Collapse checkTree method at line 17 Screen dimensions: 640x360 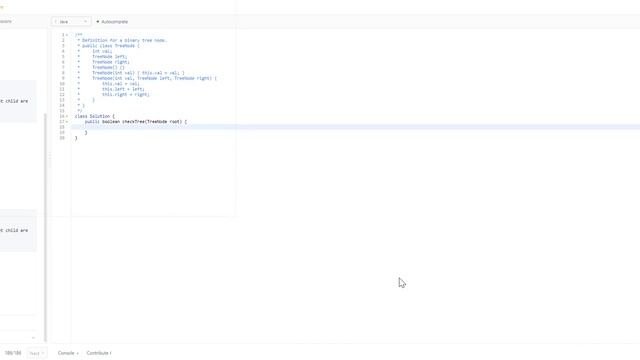pyautogui.click(x=67, y=122)
